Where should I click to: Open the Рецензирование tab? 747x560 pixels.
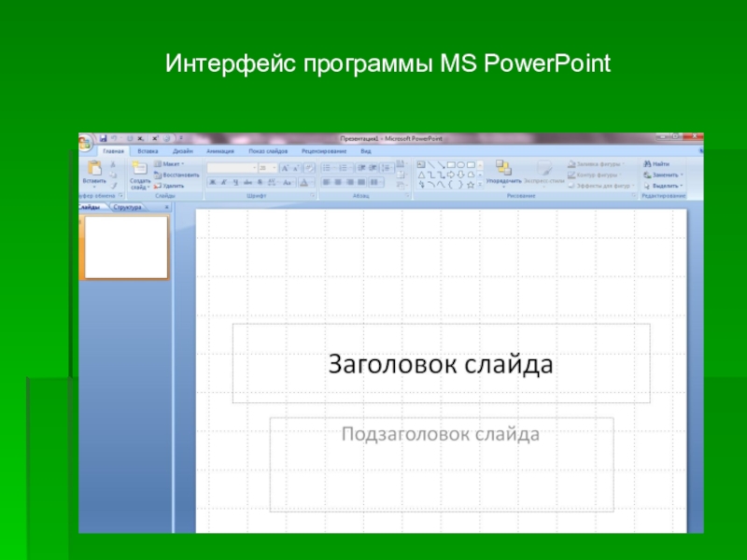tap(324, 151)
